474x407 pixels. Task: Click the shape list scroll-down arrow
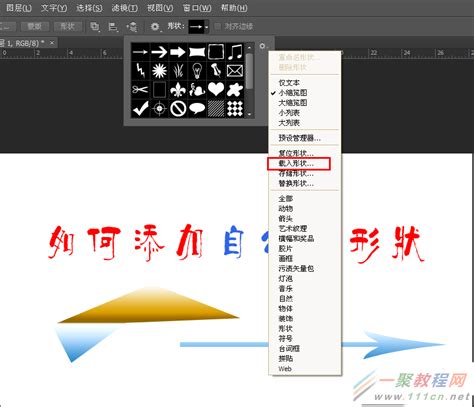pyautogui.click(x=249, y=114)
